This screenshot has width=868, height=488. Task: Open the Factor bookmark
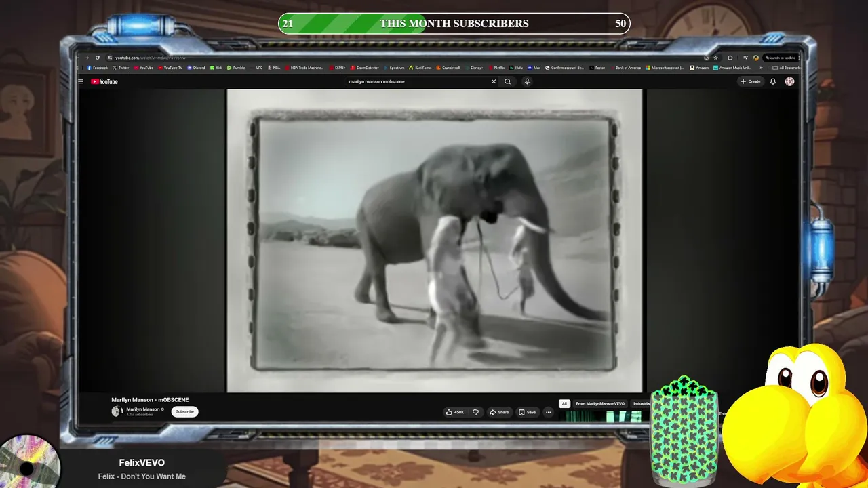click(597, 68)
